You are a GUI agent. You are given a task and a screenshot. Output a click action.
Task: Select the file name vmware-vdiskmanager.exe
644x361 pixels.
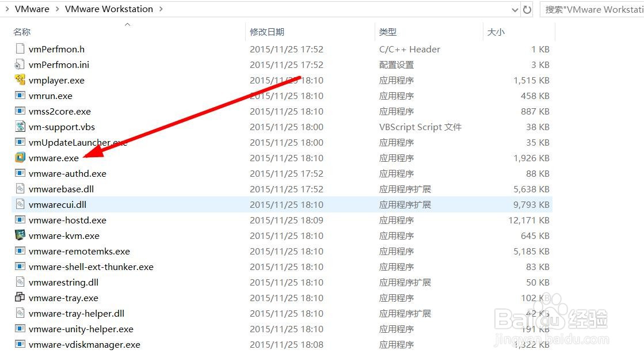coord(84,345)
